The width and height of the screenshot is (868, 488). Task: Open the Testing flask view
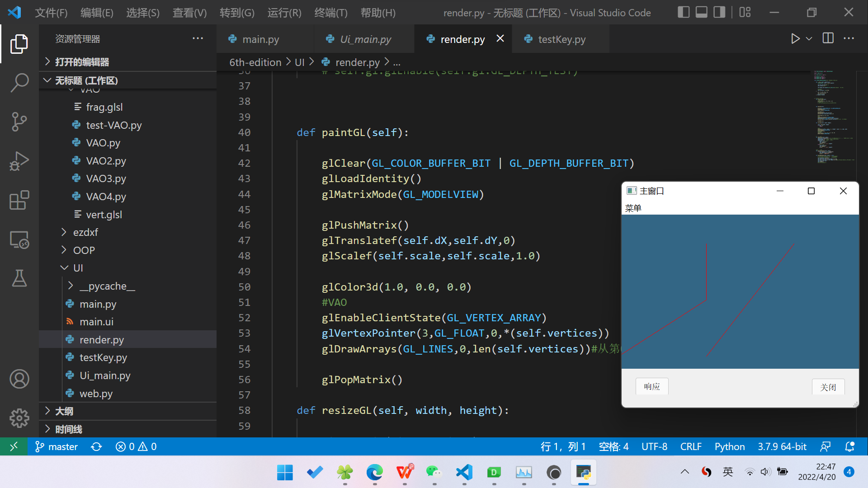pos(19,278)
